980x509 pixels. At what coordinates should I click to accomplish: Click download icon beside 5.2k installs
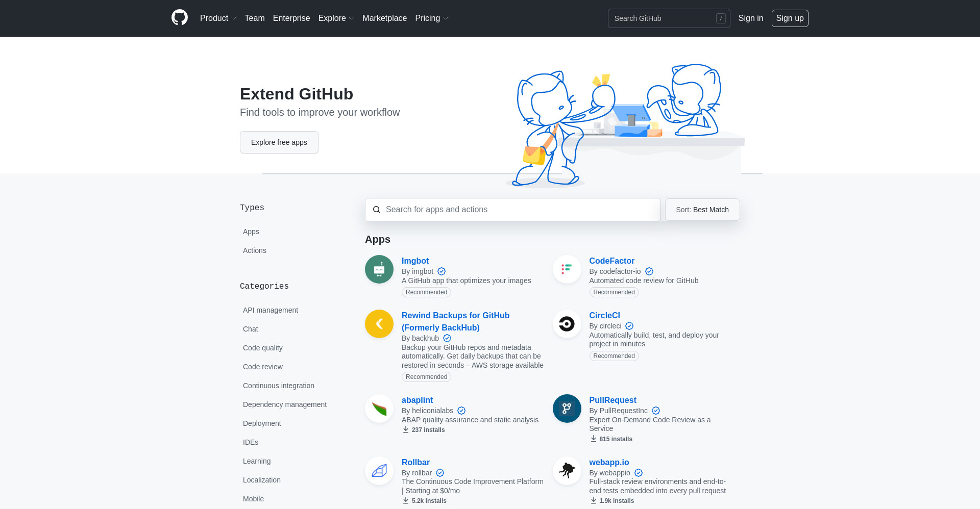(x=406, y=500)
